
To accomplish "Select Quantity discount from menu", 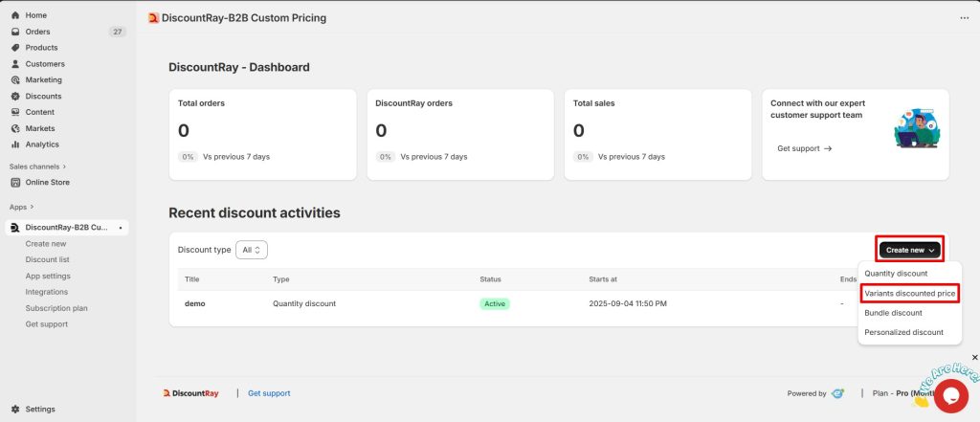I will 896,274.
